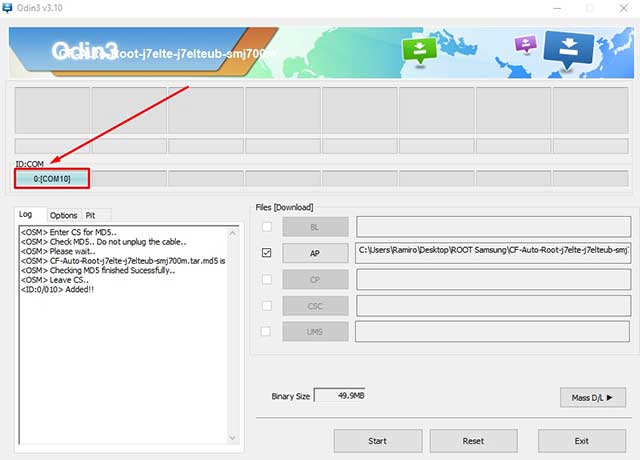Click the CF-Auto-Root tar.md5 log line

pos(123,261)
